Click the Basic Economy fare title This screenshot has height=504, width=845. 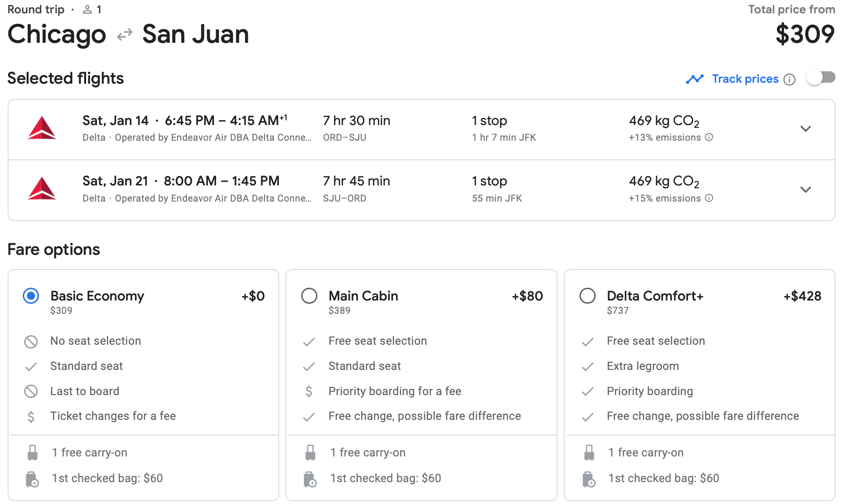tap(97, 296)
